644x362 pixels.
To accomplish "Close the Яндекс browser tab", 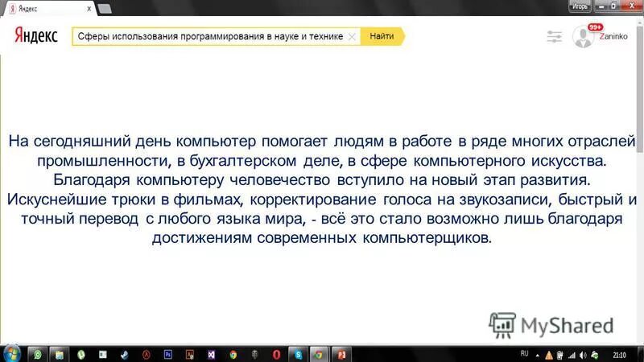I will pos(89,9).
